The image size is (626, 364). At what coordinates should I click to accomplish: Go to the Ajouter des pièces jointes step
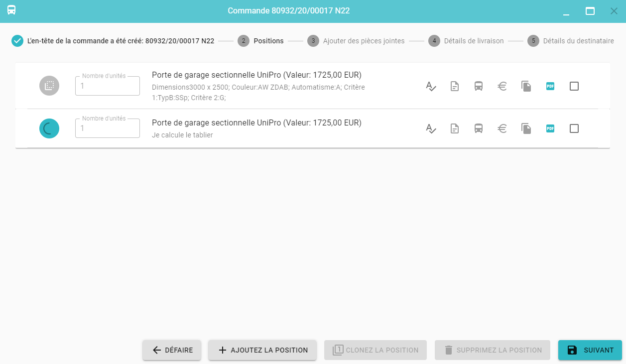(x=356, y=41)
